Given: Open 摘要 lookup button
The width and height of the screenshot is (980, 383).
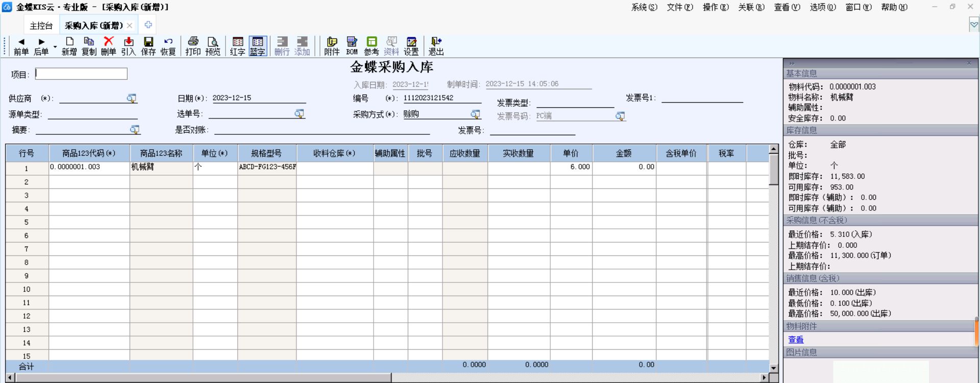Looking at the screenshot, I should (135, 130).
